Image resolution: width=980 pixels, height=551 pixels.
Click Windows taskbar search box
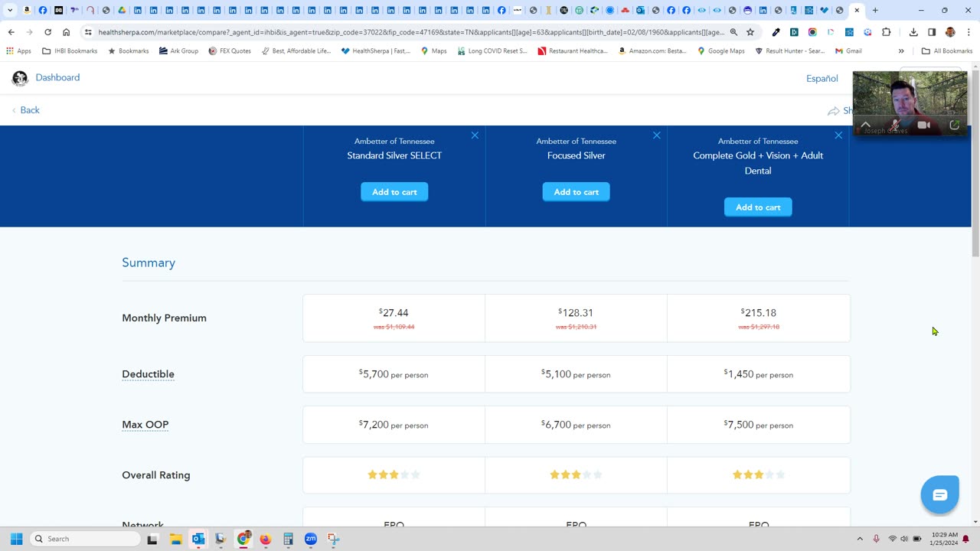86,539
